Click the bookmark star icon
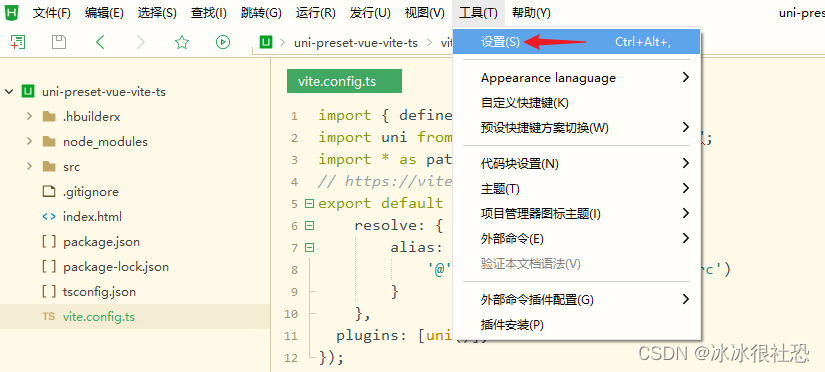 182,42
